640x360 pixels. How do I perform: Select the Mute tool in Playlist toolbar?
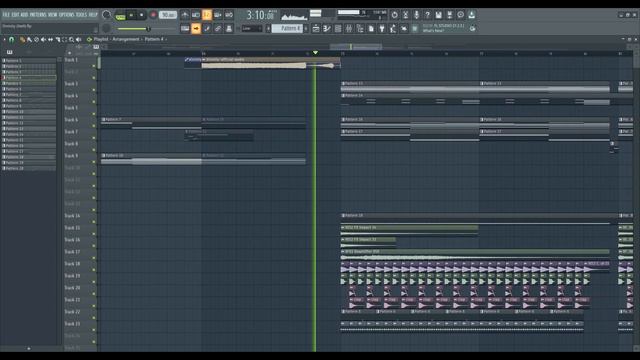click(43, 40)
